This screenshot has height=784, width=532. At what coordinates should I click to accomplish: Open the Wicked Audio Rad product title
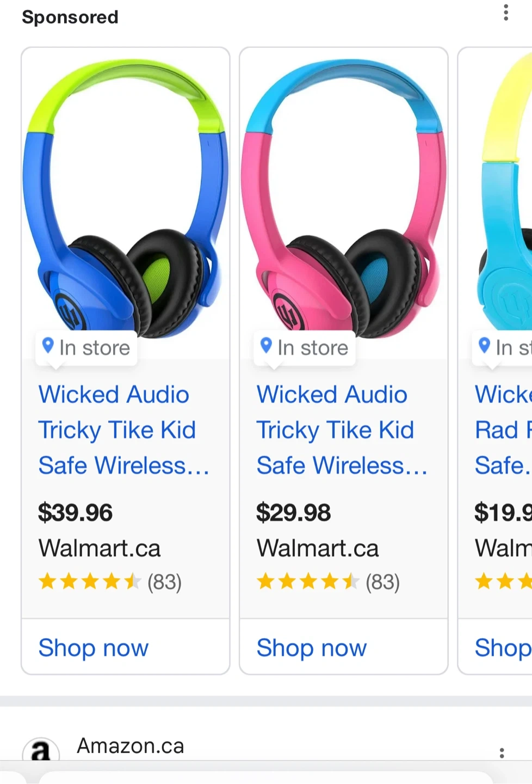(503, 430)
